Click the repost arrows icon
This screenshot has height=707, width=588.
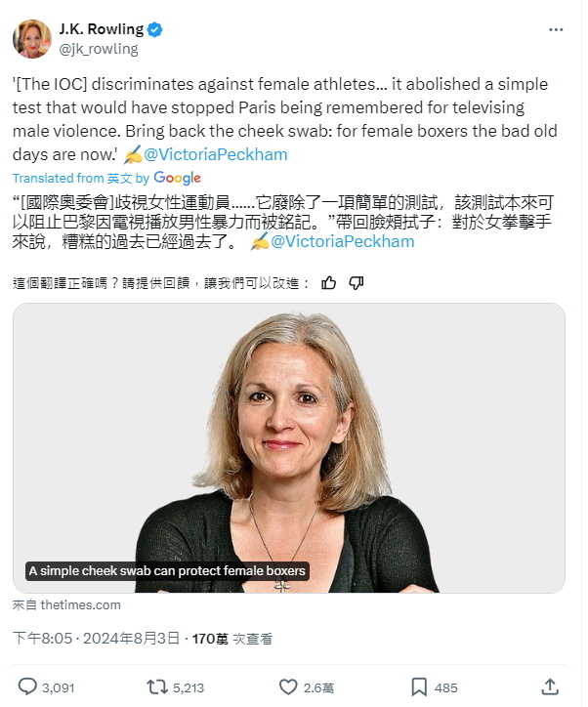(x=156, y=686)
